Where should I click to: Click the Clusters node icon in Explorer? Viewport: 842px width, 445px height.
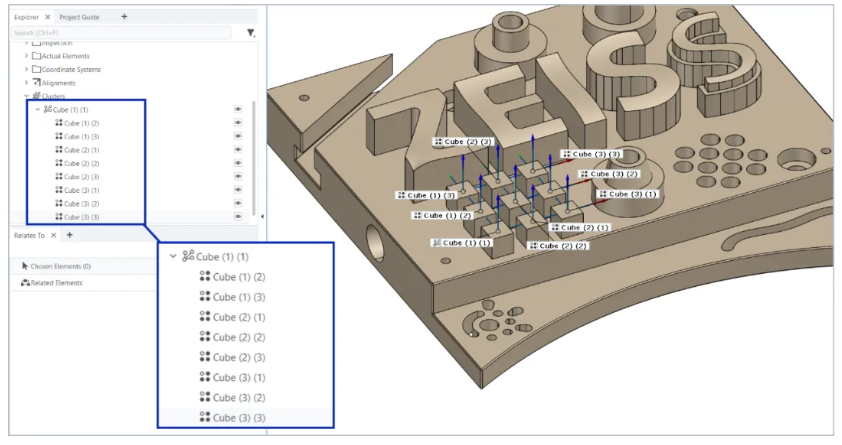37,96
